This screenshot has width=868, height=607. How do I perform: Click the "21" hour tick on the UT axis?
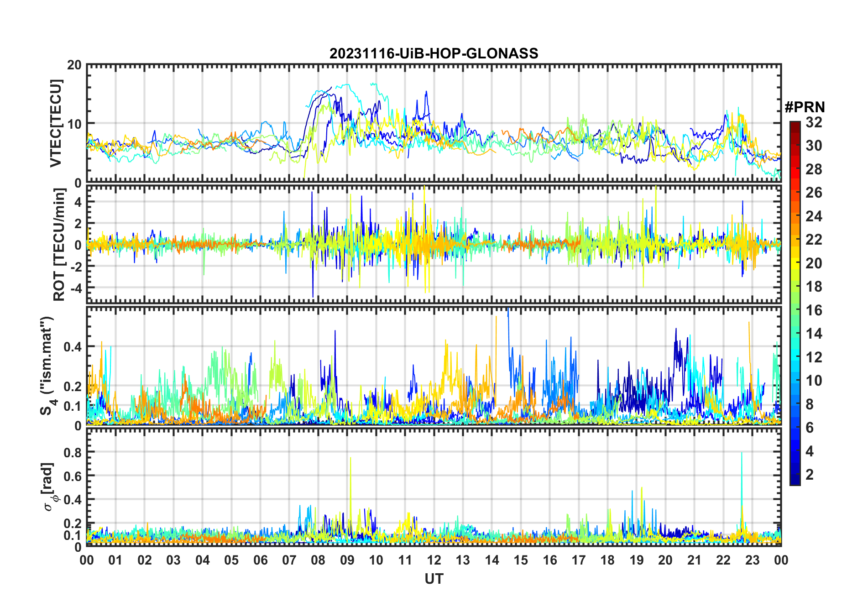tap(694, 560)
